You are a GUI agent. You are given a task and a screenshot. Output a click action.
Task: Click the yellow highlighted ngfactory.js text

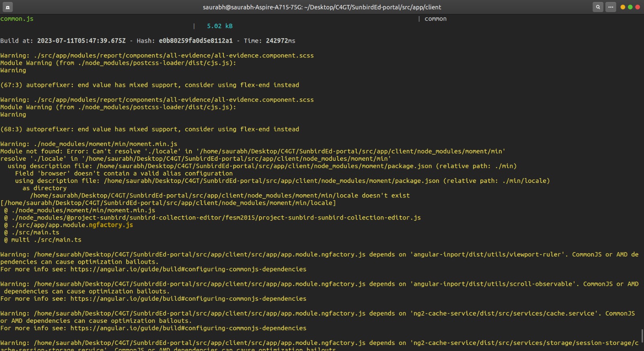(111, 225)
